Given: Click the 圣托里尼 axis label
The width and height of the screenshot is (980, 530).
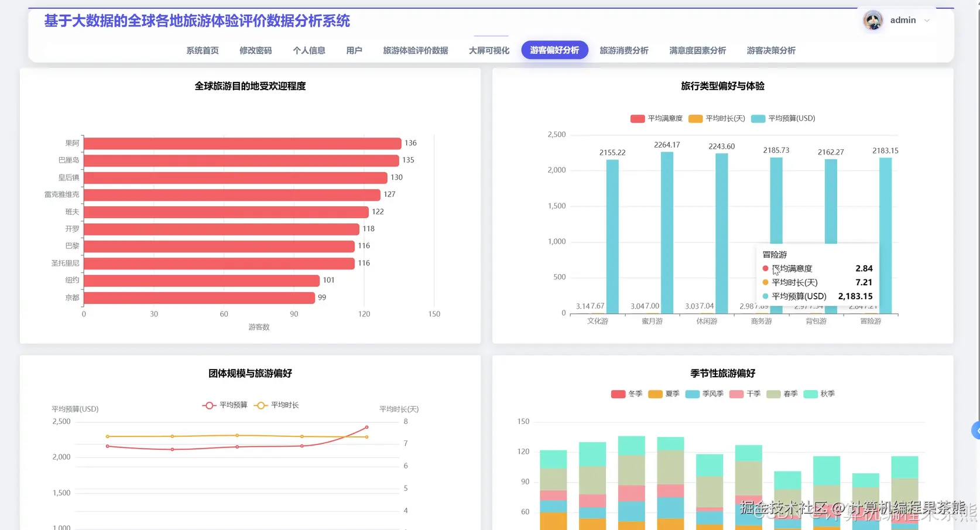Looking at the screenshot, I should [65, 264].
